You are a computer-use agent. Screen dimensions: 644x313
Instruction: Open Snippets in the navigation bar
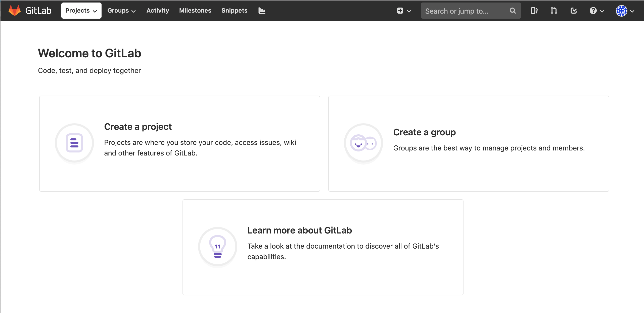tap(234, 11)
